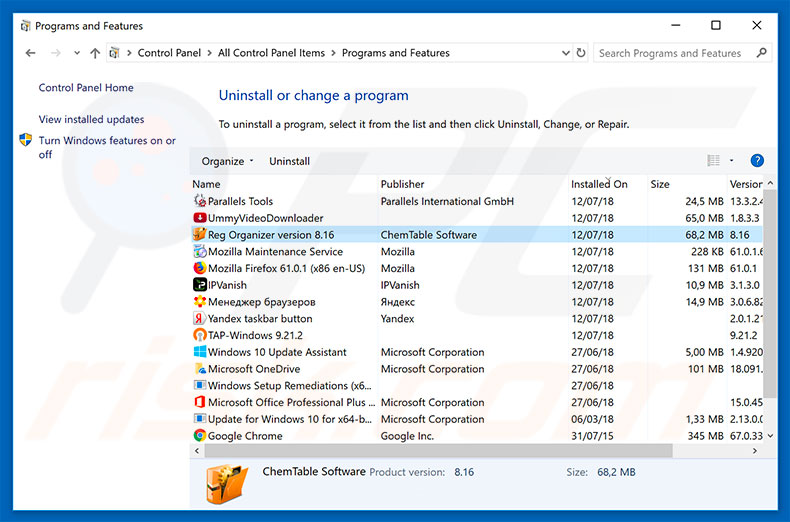Select the UmmyVideoDownloader entry
This screenshot has width=790, height=522.
[266, 218]
